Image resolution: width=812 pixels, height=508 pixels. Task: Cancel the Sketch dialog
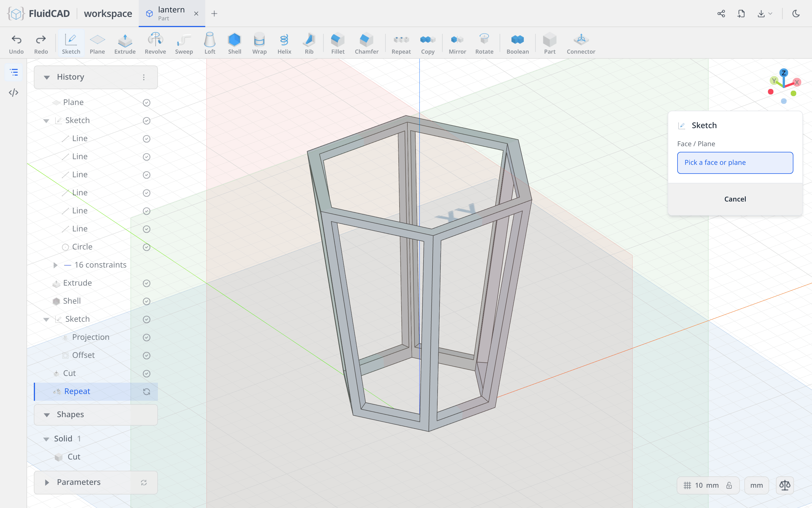click(x=735, y=199)
